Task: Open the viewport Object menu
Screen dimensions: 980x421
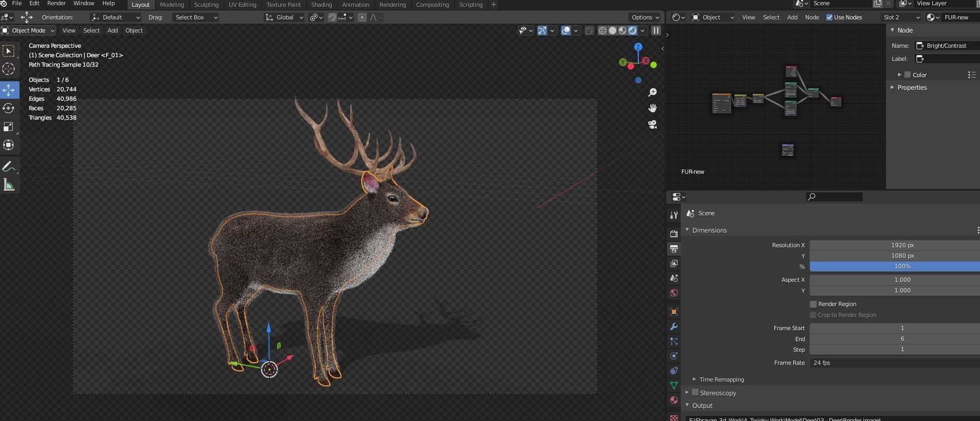Action: pos(134,30)
